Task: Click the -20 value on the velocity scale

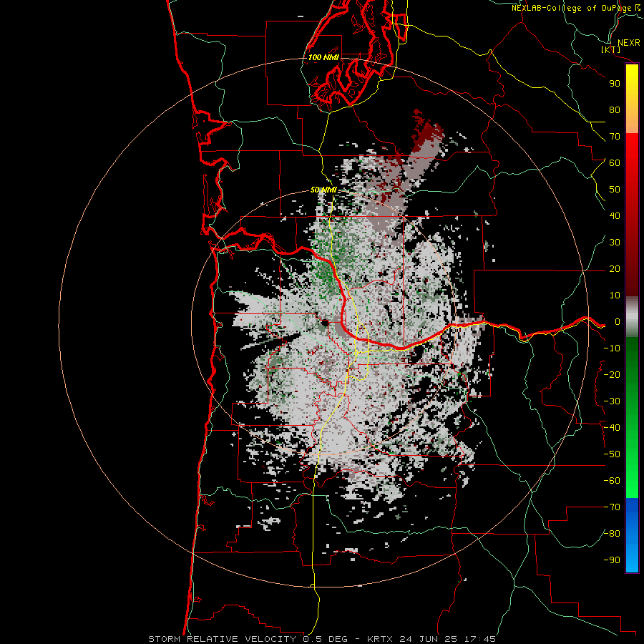Action: 612,375
